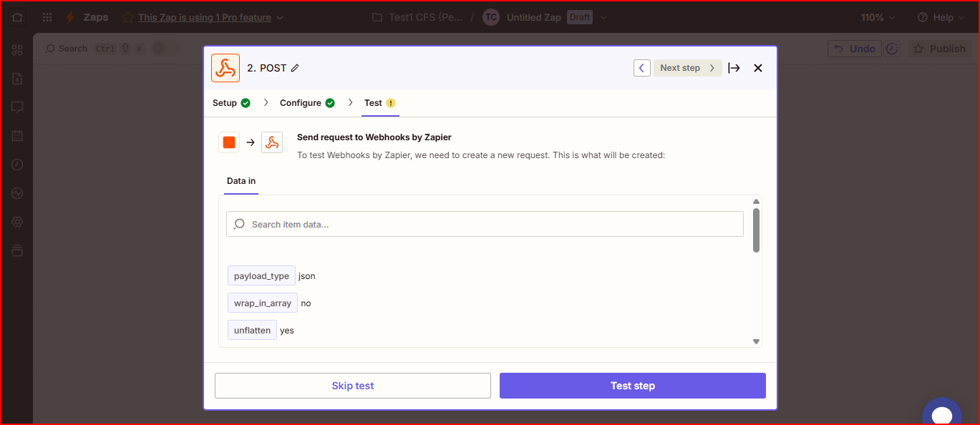Expand the Pro feature notice chevron
980x425 pixels.
point(279,17)
